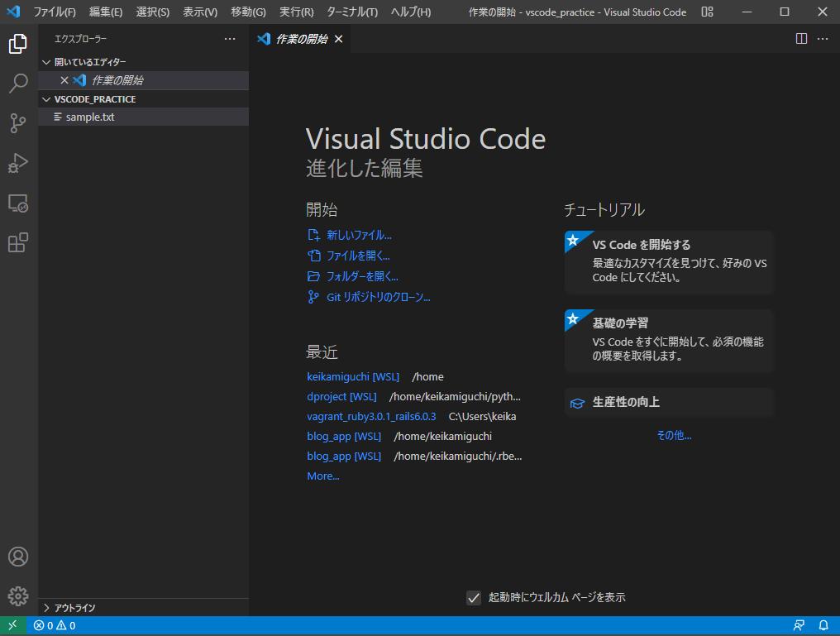Open the 実行(R) menu
Screen dimensions: 840x636
pos(296,12)
